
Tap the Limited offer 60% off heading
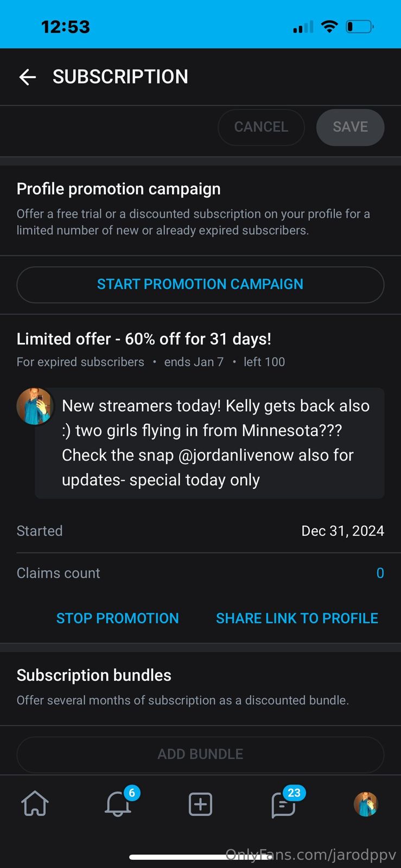144,339
